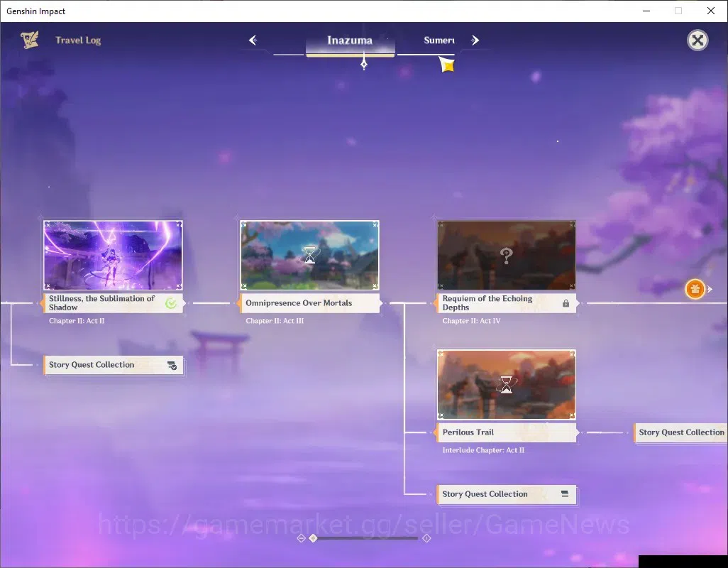Click the Travel Log scroll icon
The image size is (728, 568).
30,40
